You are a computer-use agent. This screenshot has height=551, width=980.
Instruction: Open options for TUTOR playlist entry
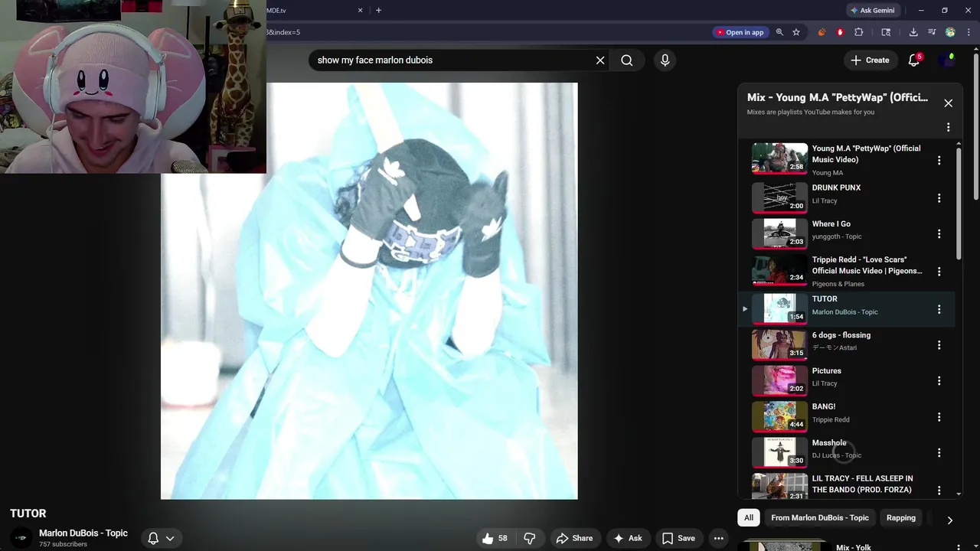(x=939, y=309)
